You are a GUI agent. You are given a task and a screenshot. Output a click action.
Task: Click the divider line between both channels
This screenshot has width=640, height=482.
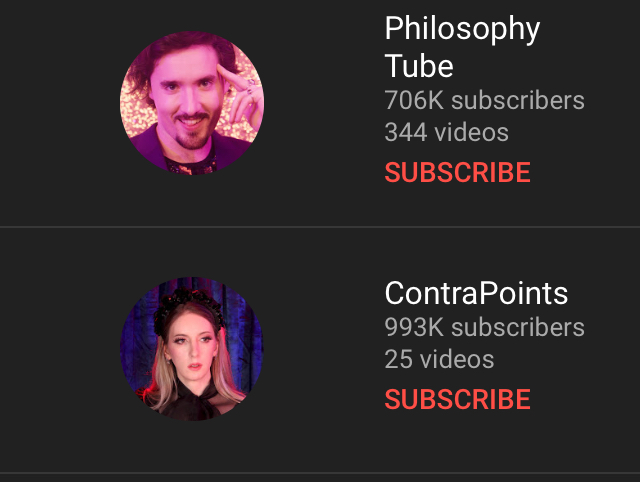pyautogui.click(x=320, y=227)
